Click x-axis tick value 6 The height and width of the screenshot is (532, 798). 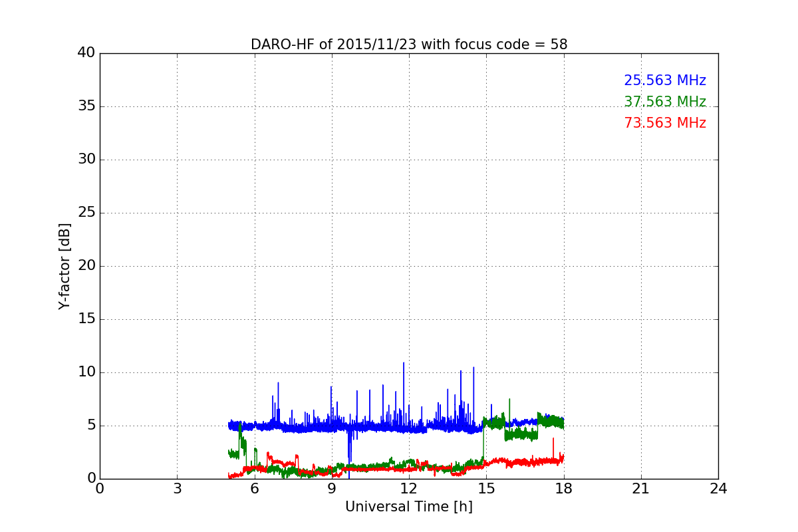[x=255, y=488]
